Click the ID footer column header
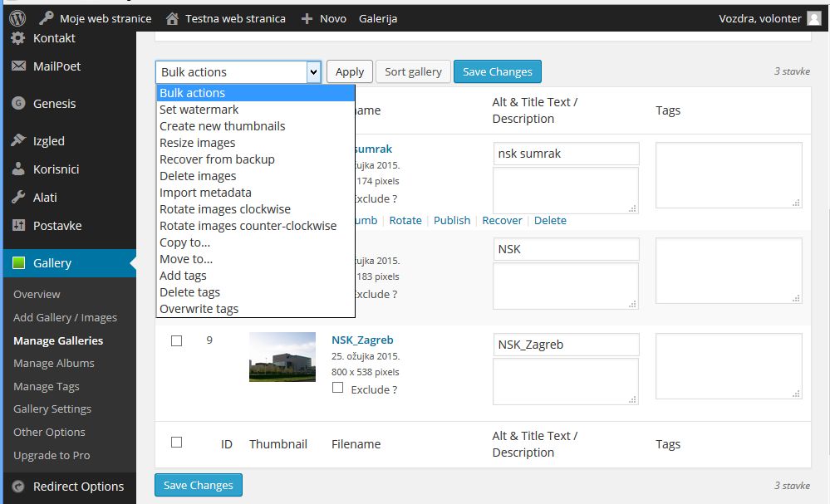This screenshot has height=504, width=830. [227, 444]
